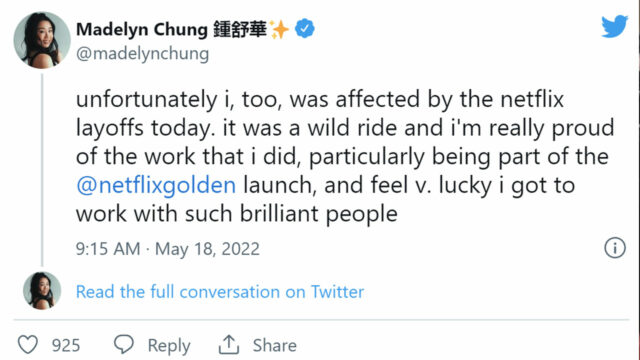This screenshot has width=640, height=360.
Task: Read the full conversation on Twitter
Action: click(220, 292)
